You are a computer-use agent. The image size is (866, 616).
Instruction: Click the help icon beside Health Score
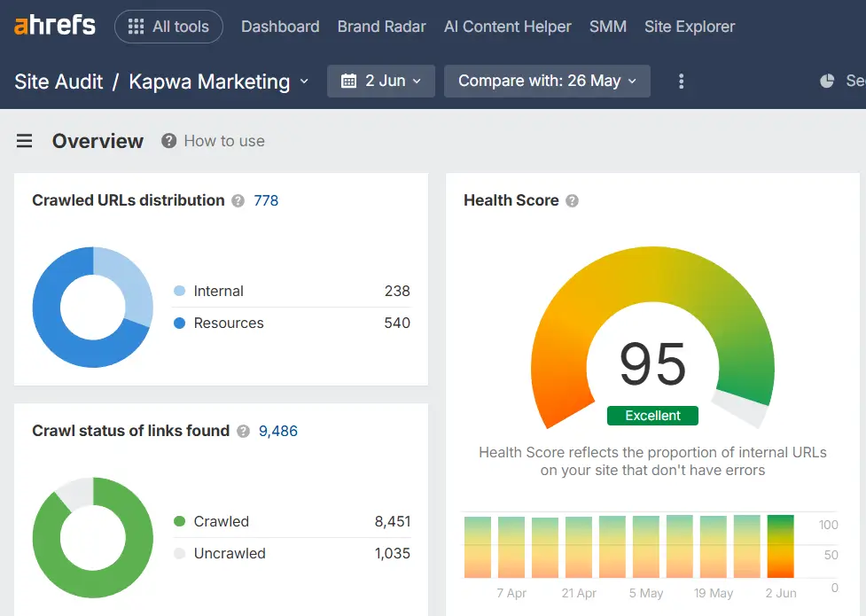pyautogui.click(x=573, y=200)
